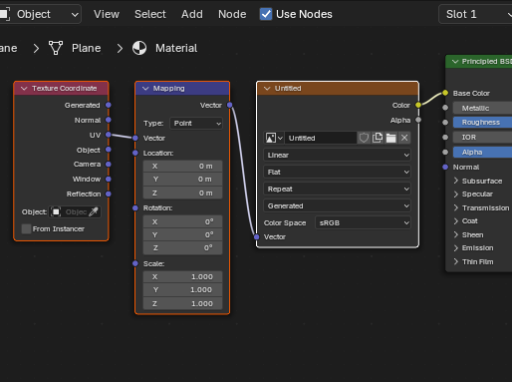Open the Linear interpolation dropdown
This screenshot has height=382, width=512.
(337, 155)
